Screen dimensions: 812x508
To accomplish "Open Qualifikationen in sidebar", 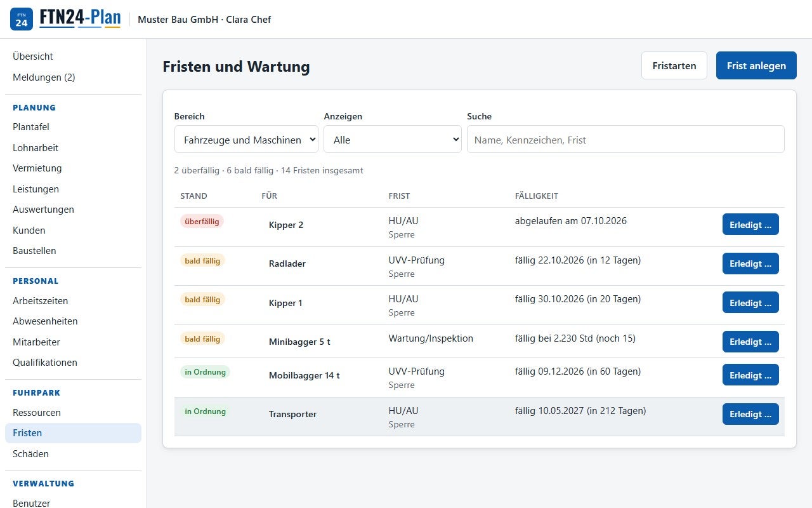I will coord(73,363).
